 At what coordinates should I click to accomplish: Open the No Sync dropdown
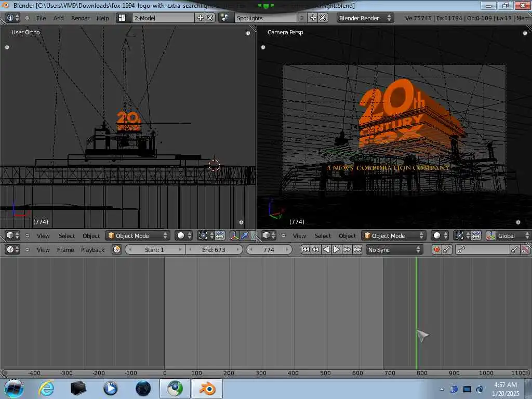[x=394, y=250]
